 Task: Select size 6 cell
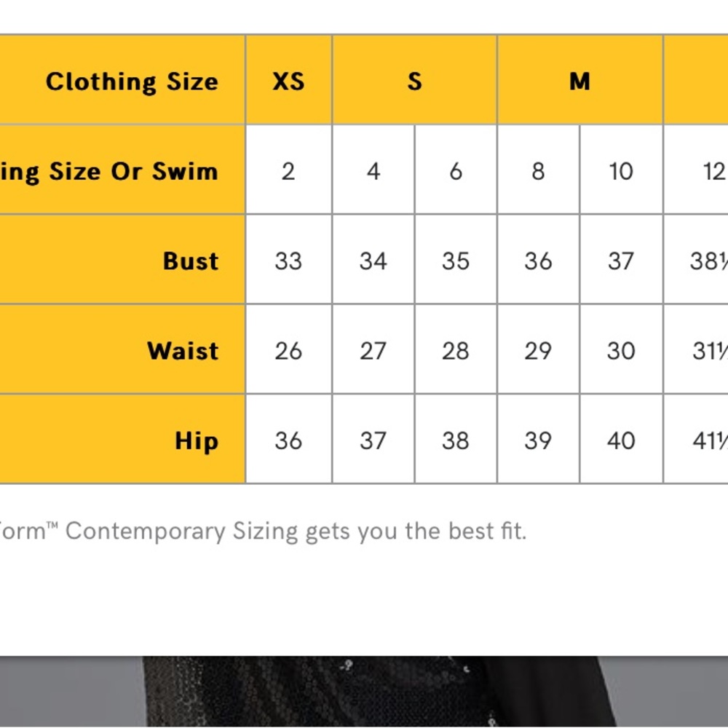pyautogui.click(x=456, y=170)
